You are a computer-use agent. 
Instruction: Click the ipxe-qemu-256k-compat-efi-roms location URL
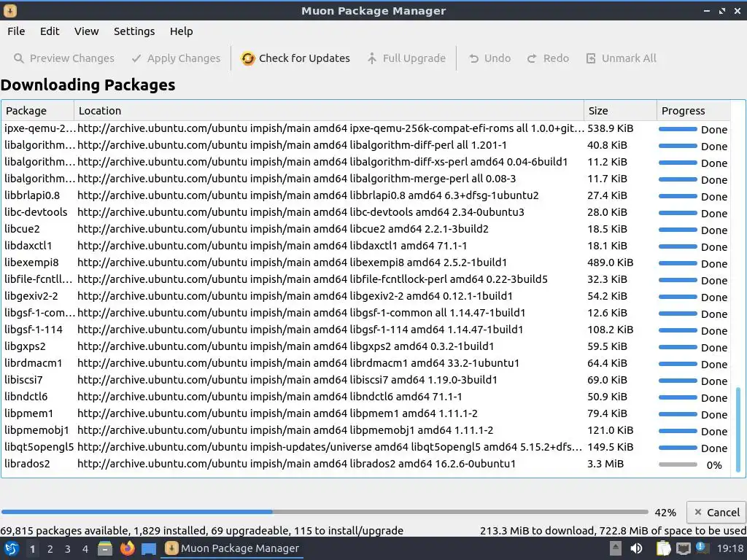pos(330,128)
